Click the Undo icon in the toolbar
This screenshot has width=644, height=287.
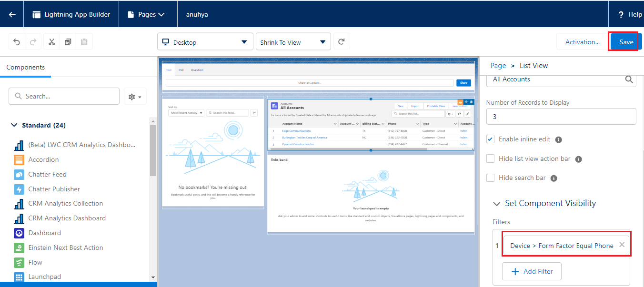17,41
